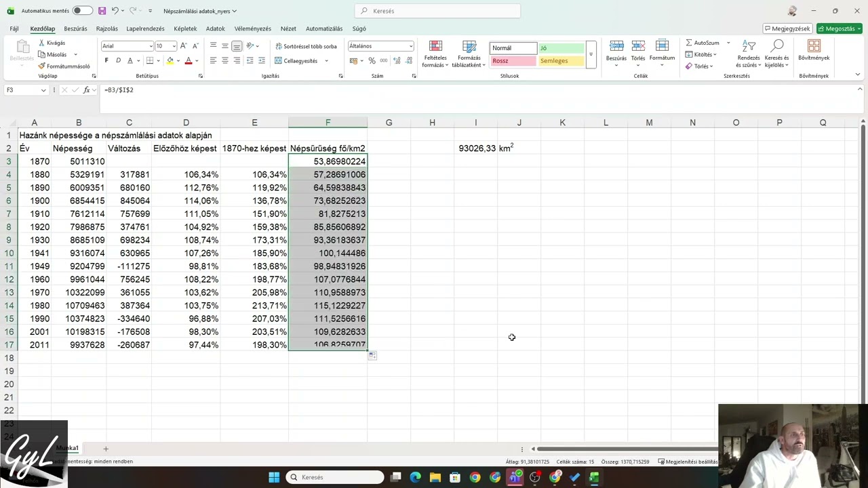Screen dimensions: 868x488
Task: Apply the Jó green cell style
Action: tap(561, 48)
